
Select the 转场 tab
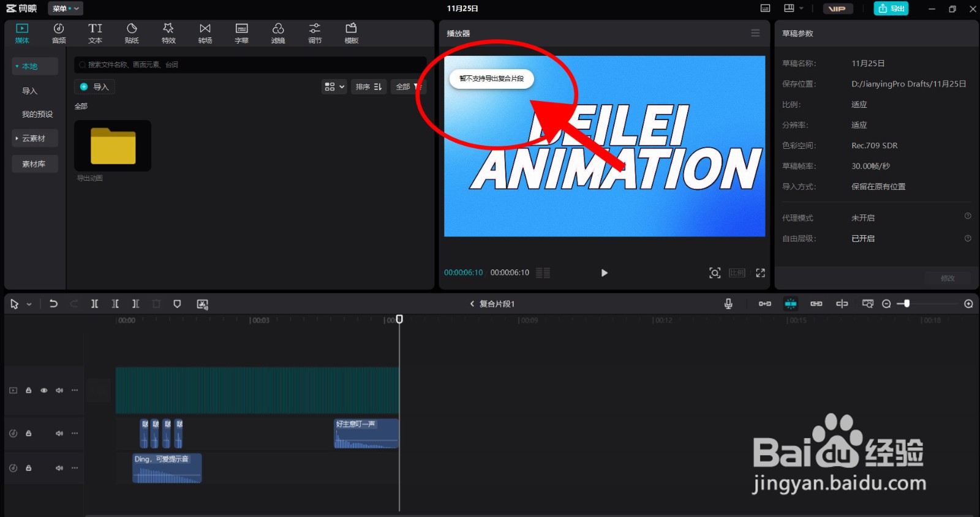[205, 33]
